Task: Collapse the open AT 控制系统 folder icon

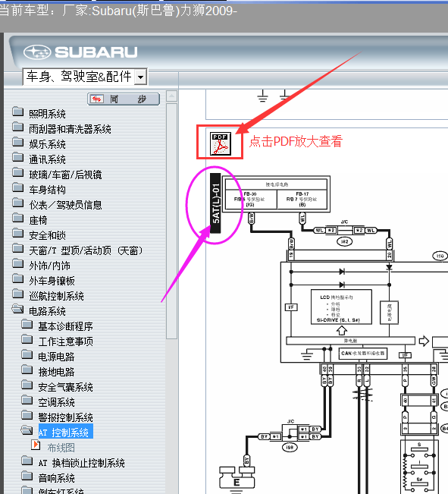Action: pos(27,430)
